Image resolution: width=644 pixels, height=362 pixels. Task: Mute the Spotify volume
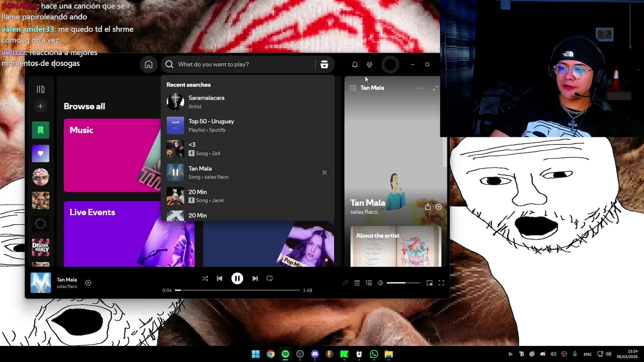pyautogui.click(x=380, y=283)
